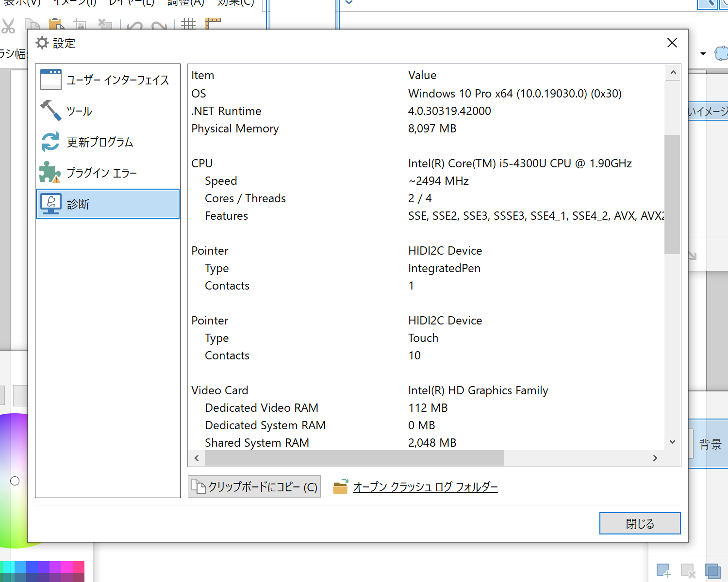728x582 pixels.
Task: Click the '8,097 MB' value
Action: pos(432,129)
